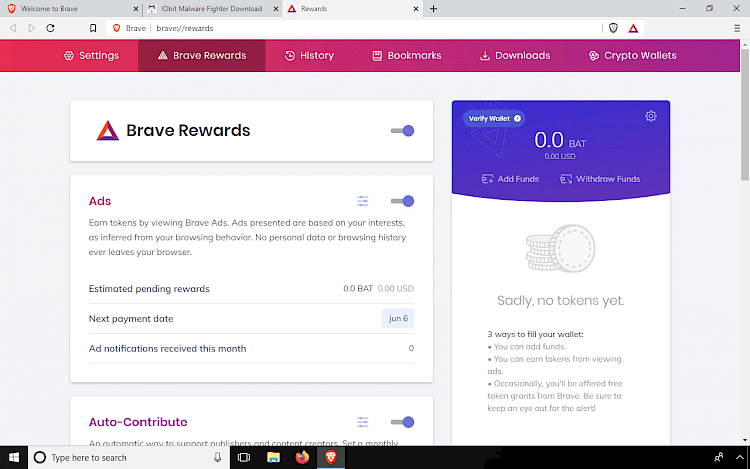Close the IObit Malware Fighter tab
Viewport: 750px width, 469px height.
coord(276,9)
